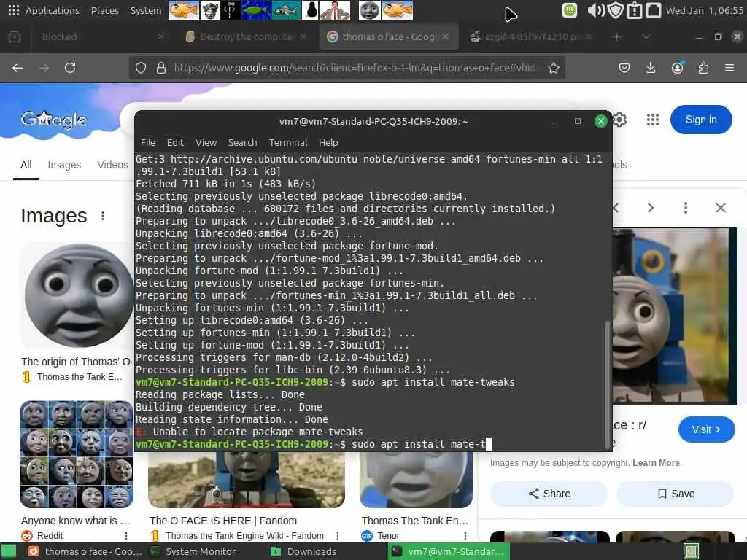Open the System menu

coord(146,10)
